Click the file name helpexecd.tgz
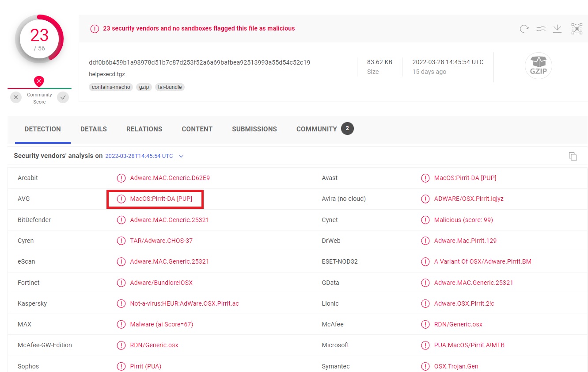This screenshot has height=372, width=588. point(107,74)
